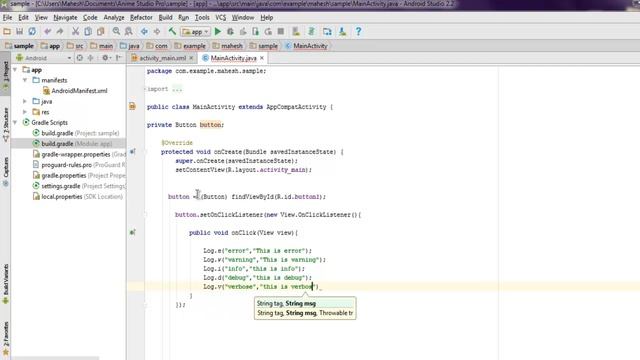Expand the java folder node
This screenshot has height=360, width=640.
pyautogui.click(x=25, y=101)
